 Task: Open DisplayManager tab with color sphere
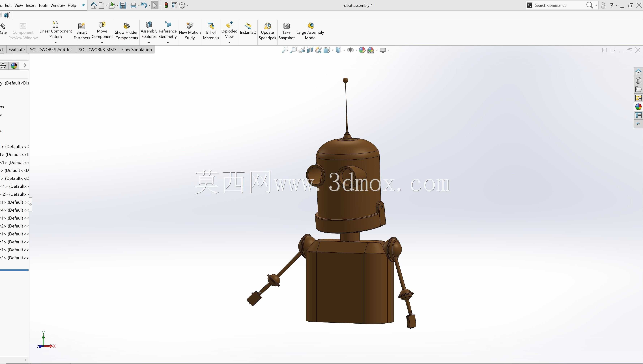[x=14, y=66]
